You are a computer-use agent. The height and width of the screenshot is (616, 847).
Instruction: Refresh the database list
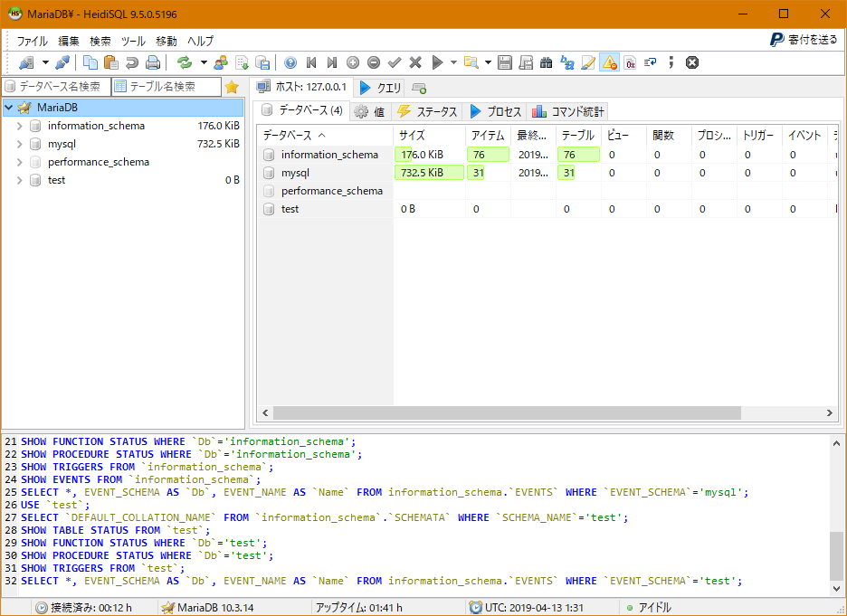pyautogui.click(x=186, y=62)
